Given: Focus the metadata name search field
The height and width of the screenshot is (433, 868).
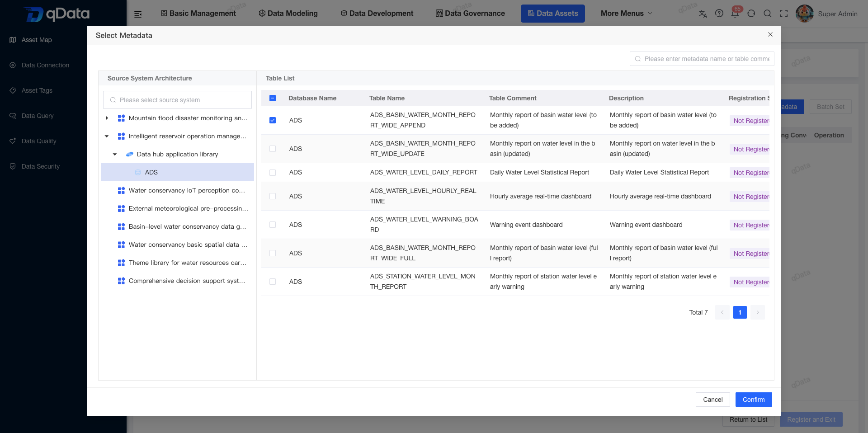Looking at the screenshot, I should click(702, 59).
